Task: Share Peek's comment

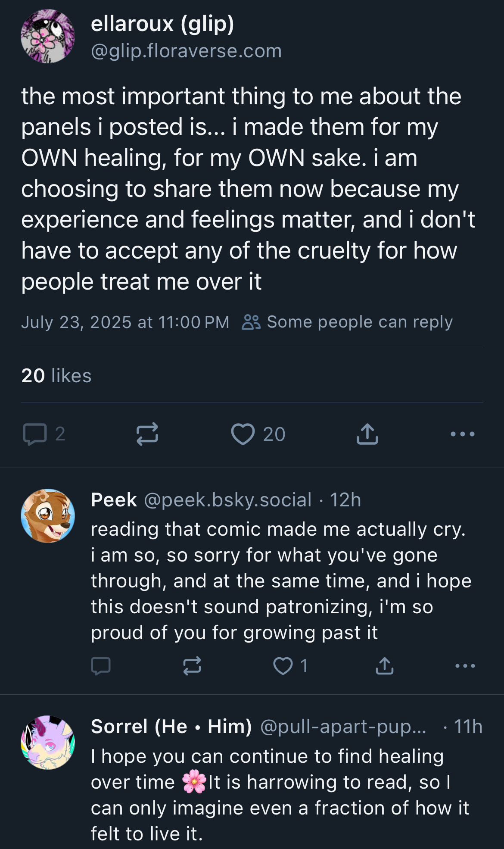Action: tap(385, 666)
